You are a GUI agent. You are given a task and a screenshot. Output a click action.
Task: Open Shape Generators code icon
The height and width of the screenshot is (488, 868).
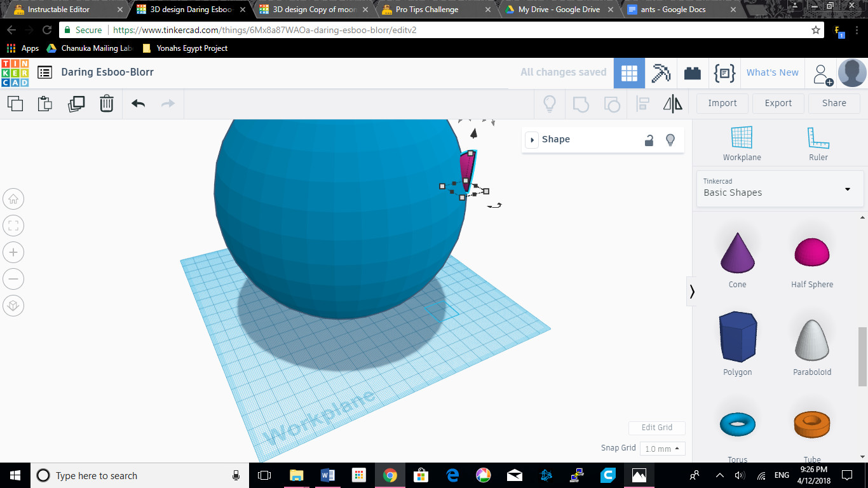pyautogui.click(x=724, y=73)
